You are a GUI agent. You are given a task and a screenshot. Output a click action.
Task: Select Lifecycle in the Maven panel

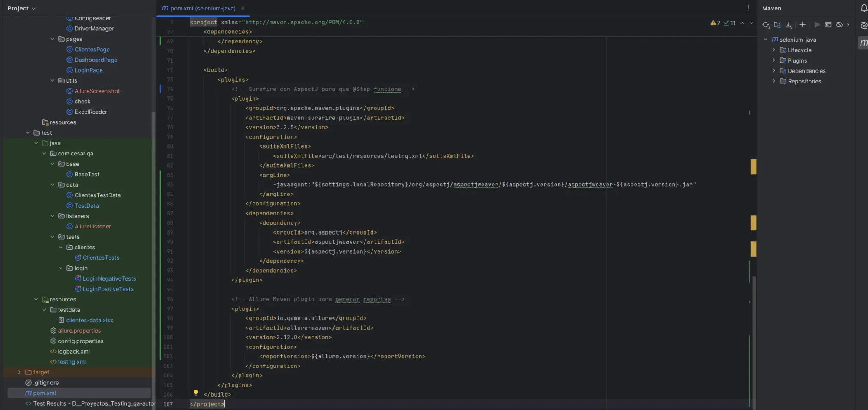[798, 50]
